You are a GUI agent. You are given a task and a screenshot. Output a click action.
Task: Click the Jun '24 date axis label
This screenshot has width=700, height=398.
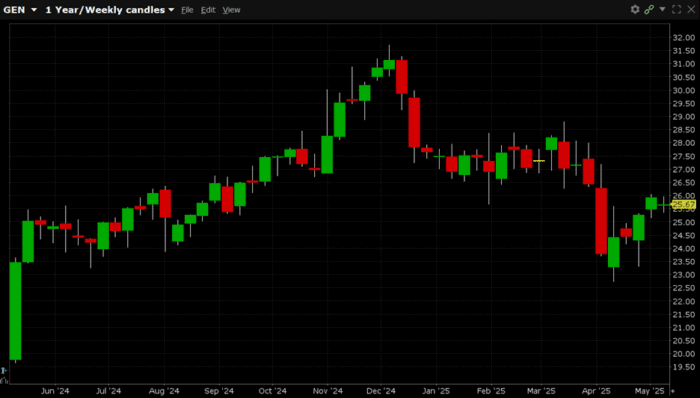pos(55,391)
